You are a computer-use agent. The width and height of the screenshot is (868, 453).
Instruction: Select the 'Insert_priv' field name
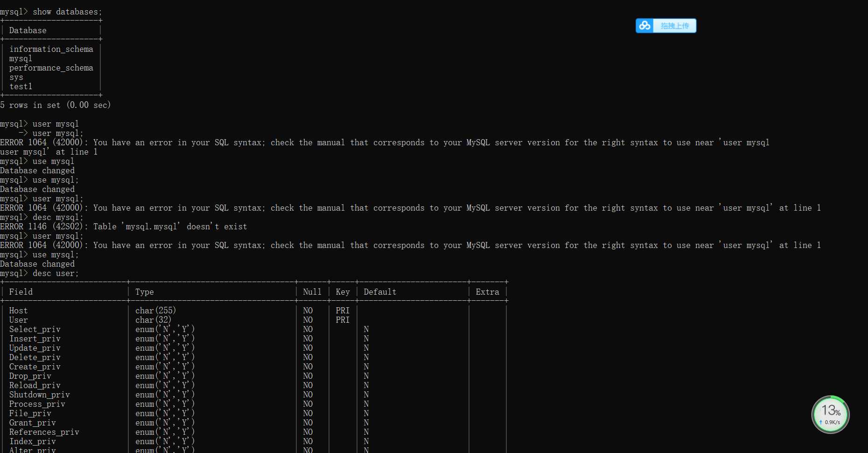(35, 339)
